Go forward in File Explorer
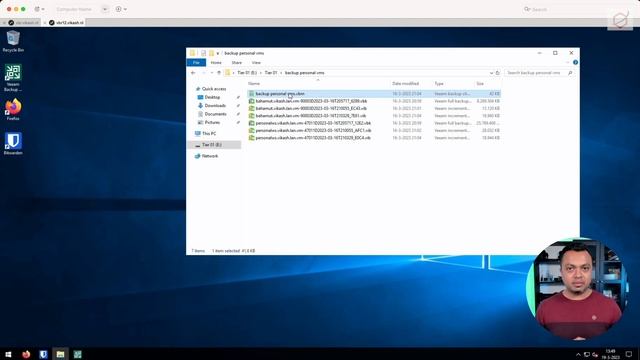The height and width of the screenshot is (360, 640). coord(203,73)
